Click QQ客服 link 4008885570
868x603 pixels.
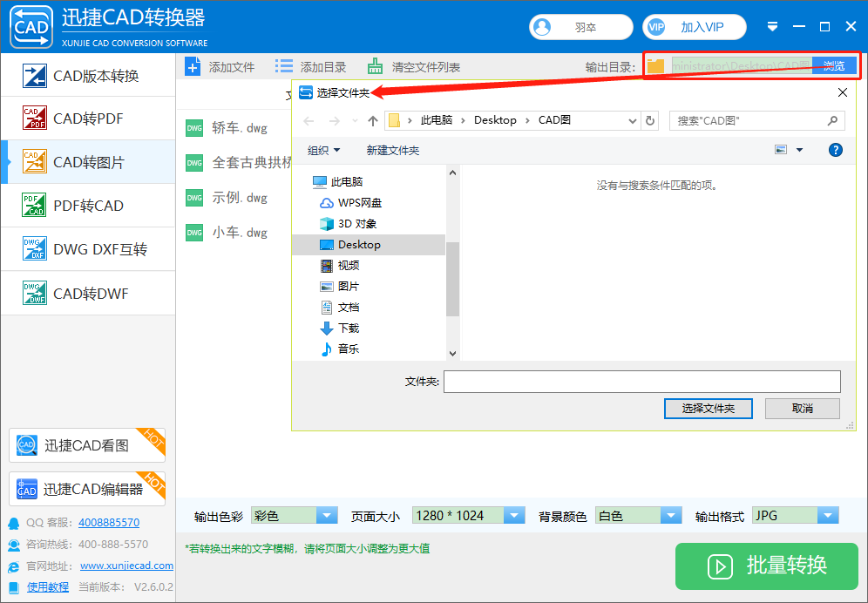[109, 522]
